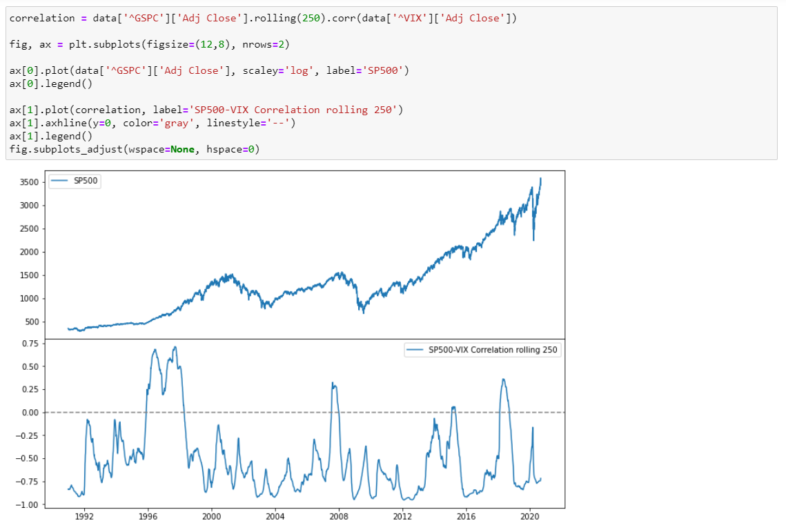Image resolution: width=786 pixels, height=532 pixels.
Task: Click the 2008 label on the x-axis
Action: click(x=339, y=516)
